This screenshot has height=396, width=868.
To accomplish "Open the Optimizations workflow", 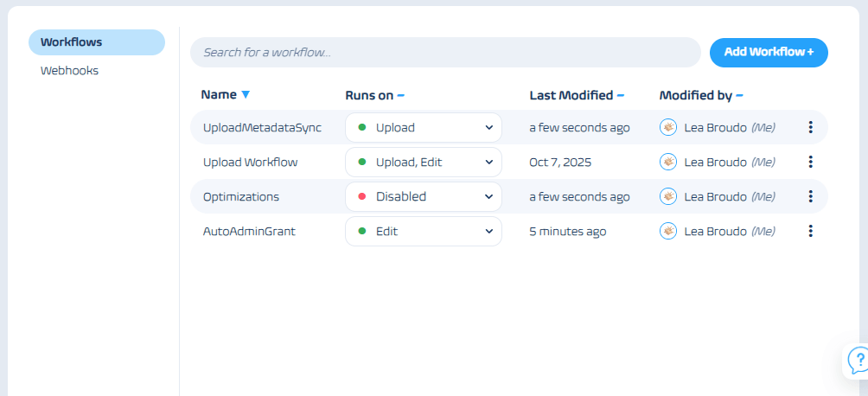I will [241, 196].
